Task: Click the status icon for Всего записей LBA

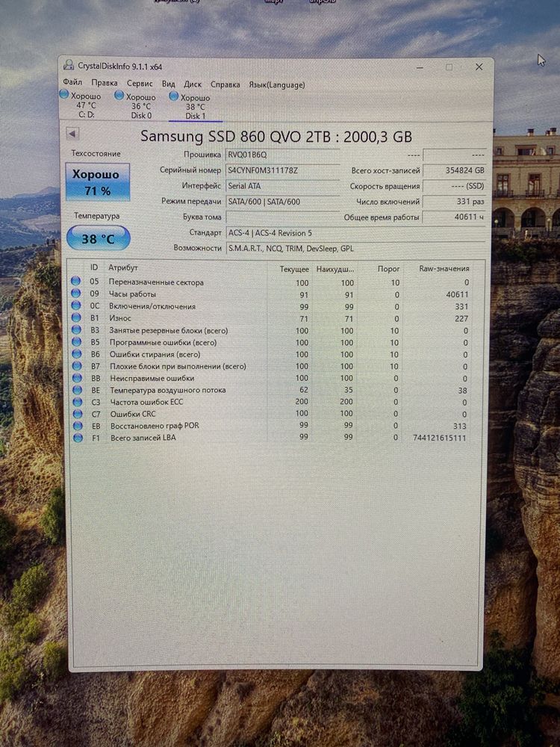Action: point(78,437)
